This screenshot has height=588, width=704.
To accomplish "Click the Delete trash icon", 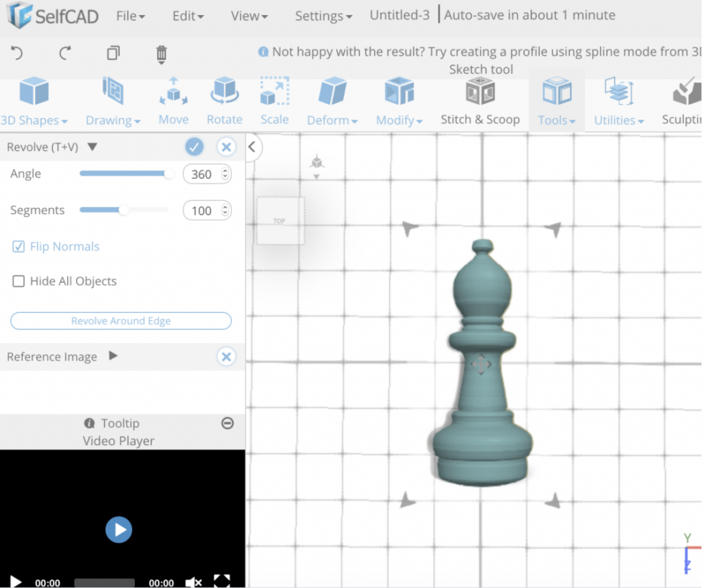I will (161, 54).
